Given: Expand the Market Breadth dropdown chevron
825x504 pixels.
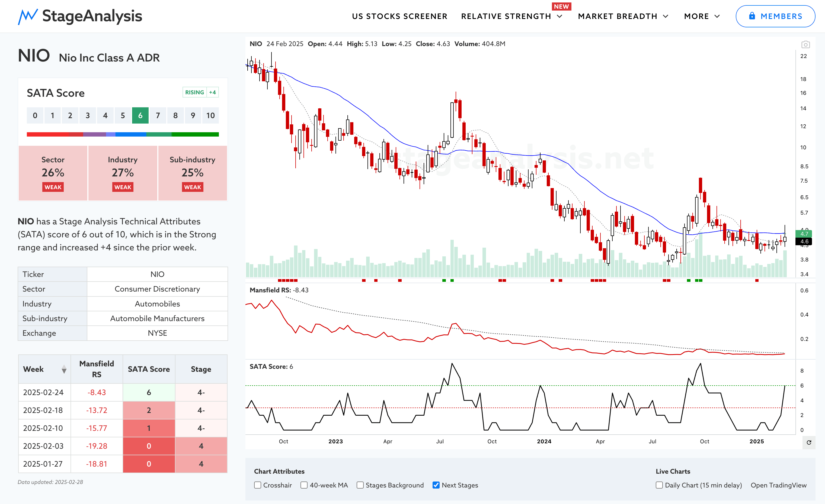Looking at the screenshot, I should 666,16.
